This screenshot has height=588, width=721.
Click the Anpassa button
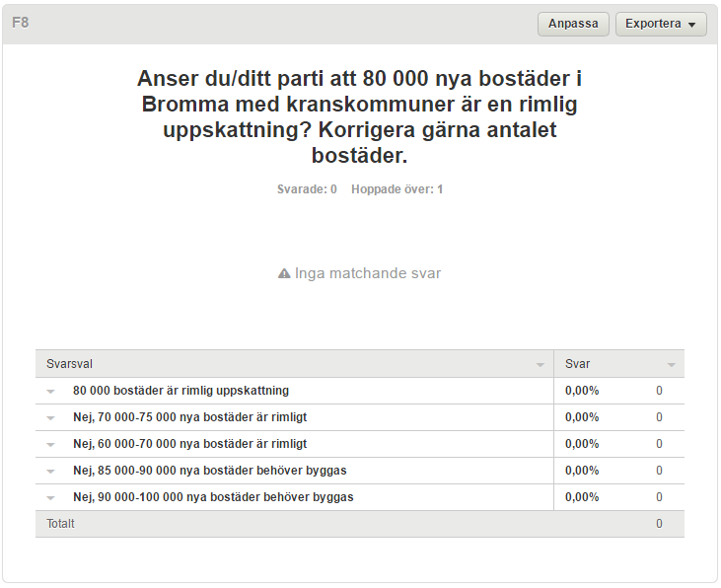coord(573,24)
